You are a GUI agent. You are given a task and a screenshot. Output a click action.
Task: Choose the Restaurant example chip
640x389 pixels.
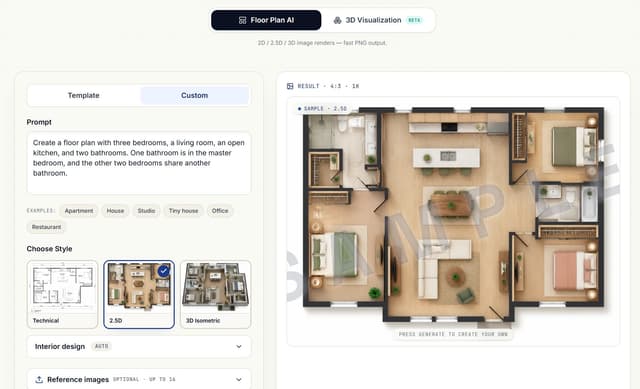tap(46, 227)
